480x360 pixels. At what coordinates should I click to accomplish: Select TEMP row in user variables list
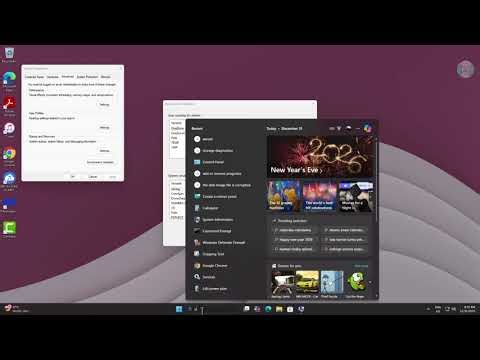pyautogui.click(x=178, y=142)
